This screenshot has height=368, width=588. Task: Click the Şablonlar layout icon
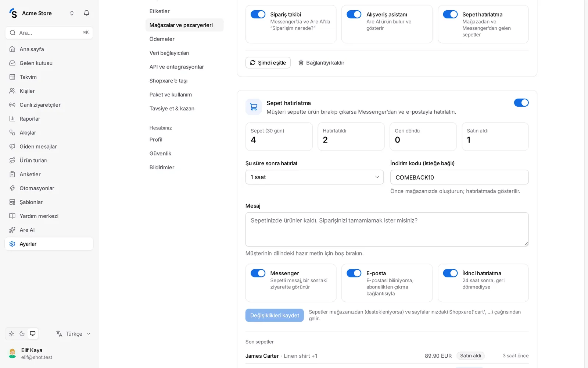(12, 202)
